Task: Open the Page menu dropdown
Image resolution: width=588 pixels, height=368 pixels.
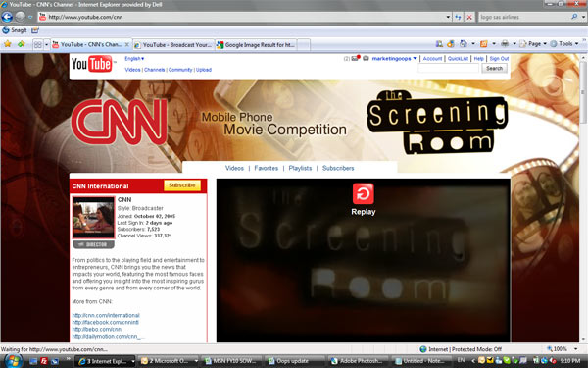Action: [x=534, y=44]
